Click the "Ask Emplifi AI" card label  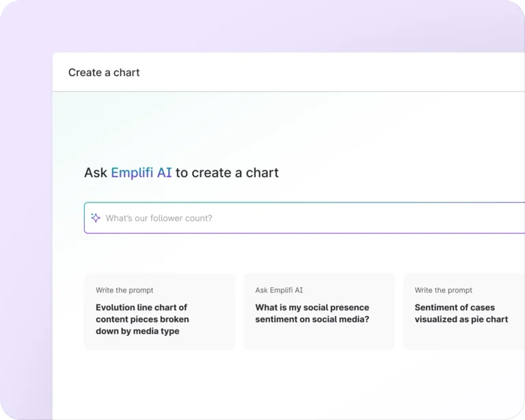tap(279, 290)
